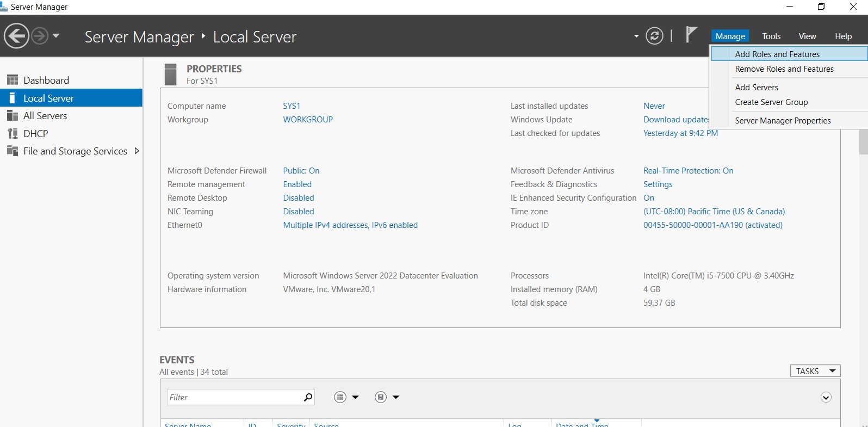Choose Add Roles and Features
This screenshot has height=427, width=868.
point(789,54)
